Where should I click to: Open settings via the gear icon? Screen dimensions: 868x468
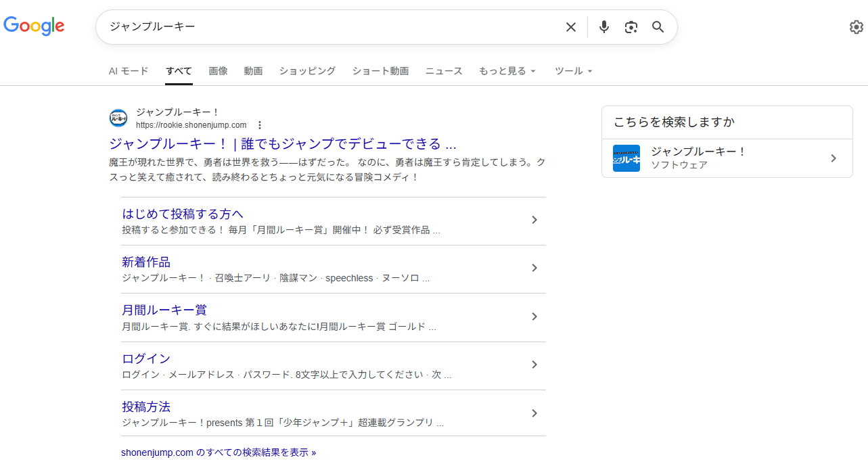point(856,27)
